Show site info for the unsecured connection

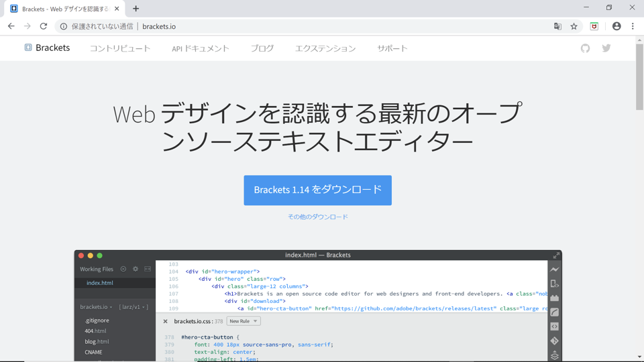pos(64,26)
